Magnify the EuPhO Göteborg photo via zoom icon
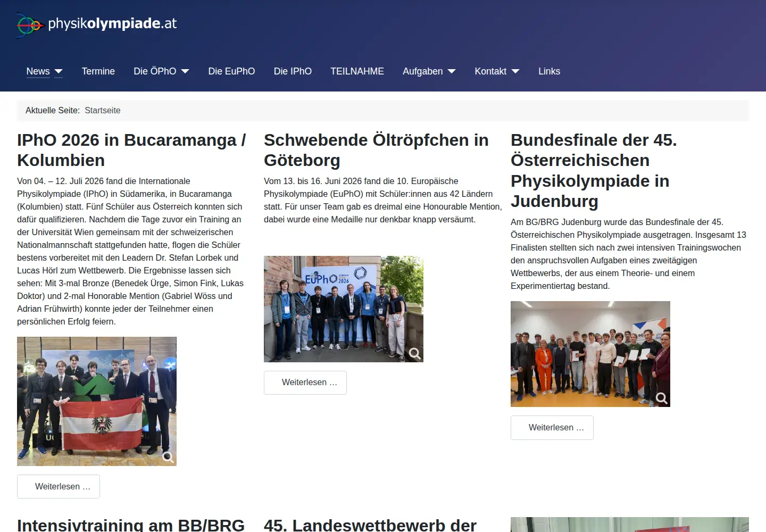The image size is (766, 532). (x=415, y=353)
